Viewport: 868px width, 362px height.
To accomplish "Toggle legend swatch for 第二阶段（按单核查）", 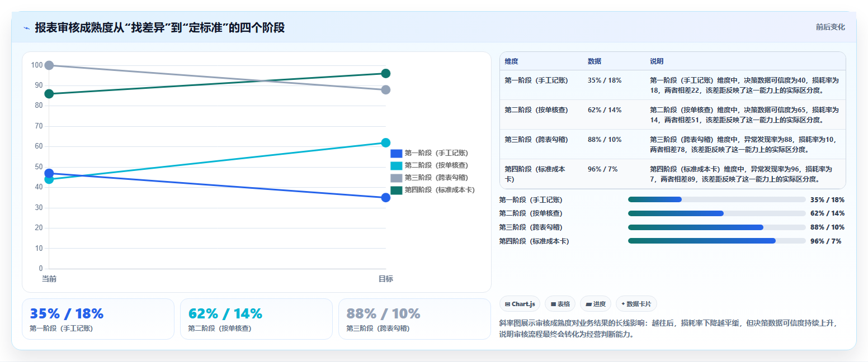I will coord(396,165).
